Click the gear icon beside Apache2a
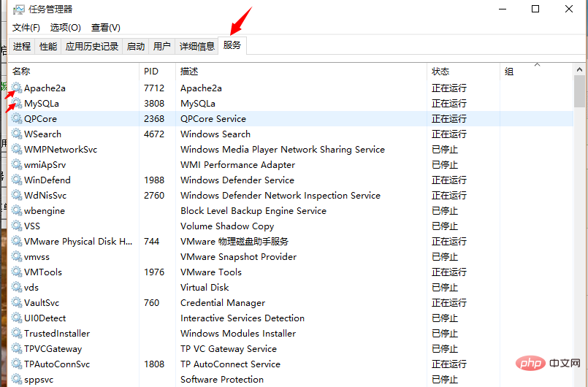 17,88
